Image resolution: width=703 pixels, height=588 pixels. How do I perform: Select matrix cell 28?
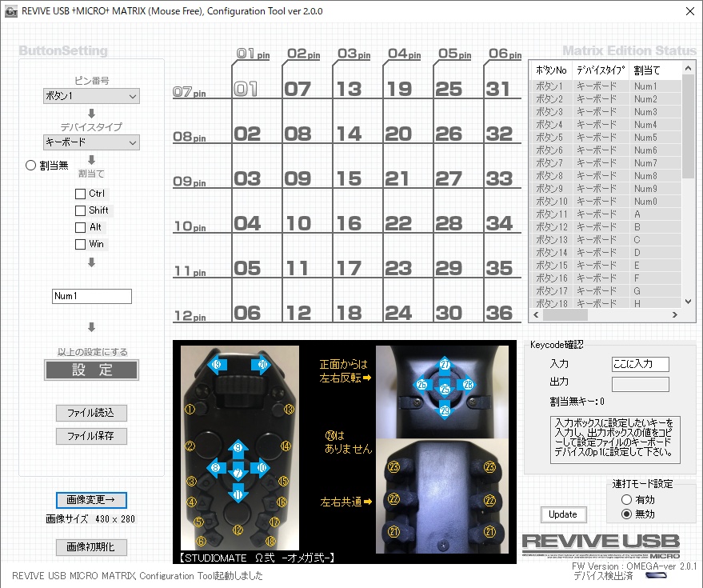point(449,223)
